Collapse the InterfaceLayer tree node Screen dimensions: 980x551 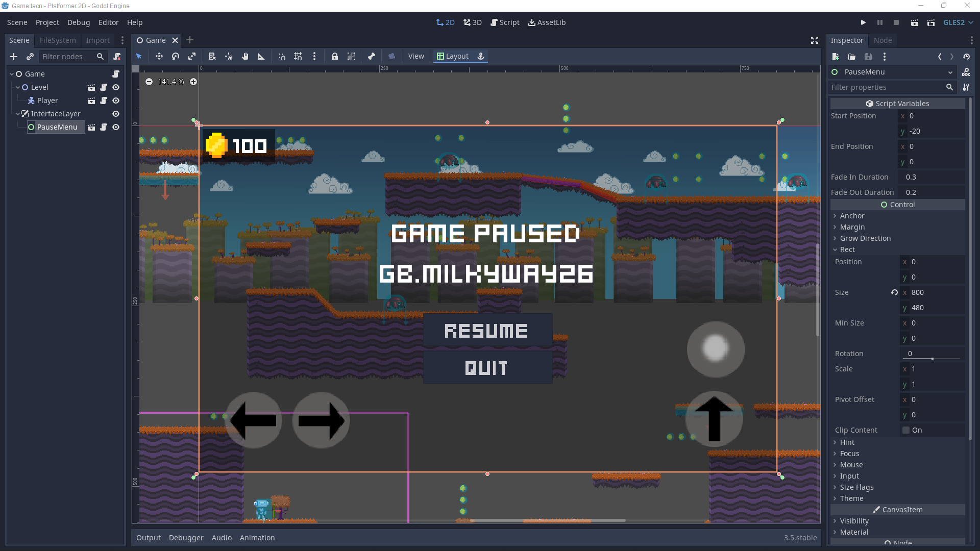(18, 114)
